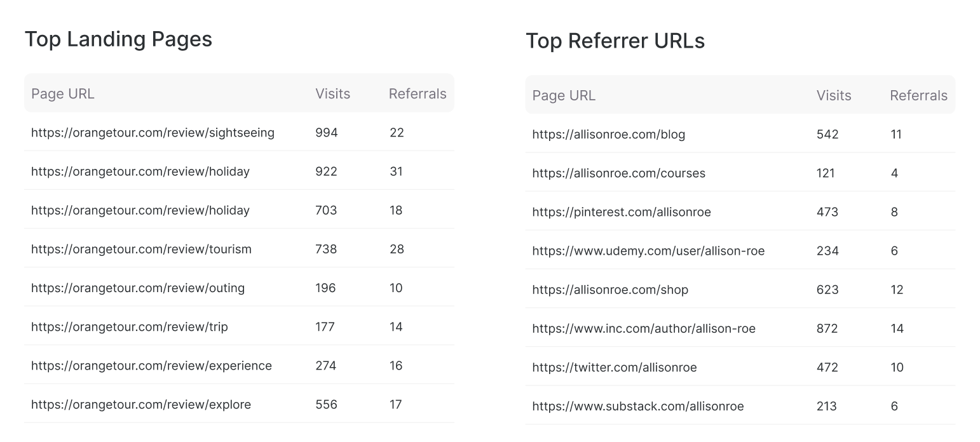Open the Pinterest allisonroe referrer link

pos(622,212)
